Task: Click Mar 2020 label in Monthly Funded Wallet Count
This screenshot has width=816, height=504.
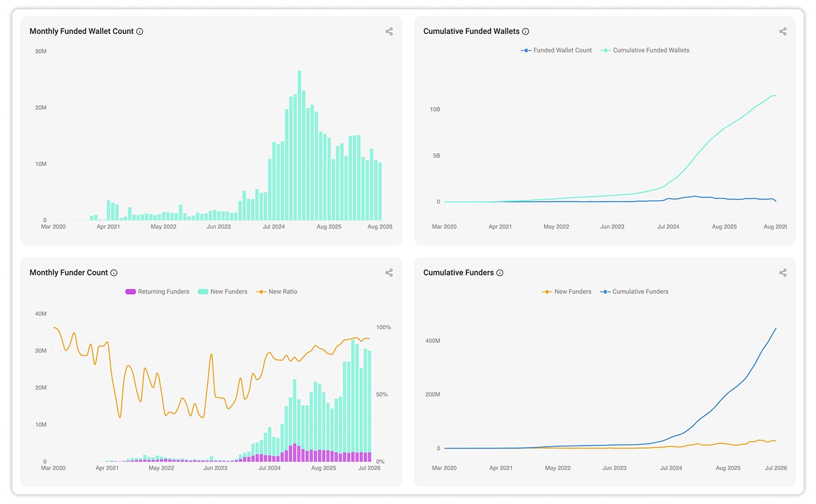Action: point(53,227)
